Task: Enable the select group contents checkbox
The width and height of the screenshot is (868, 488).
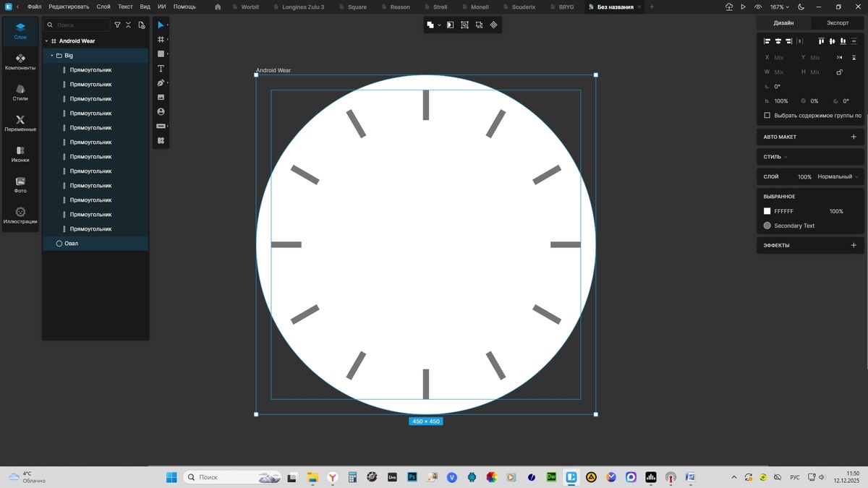Action: click(767, 116)
